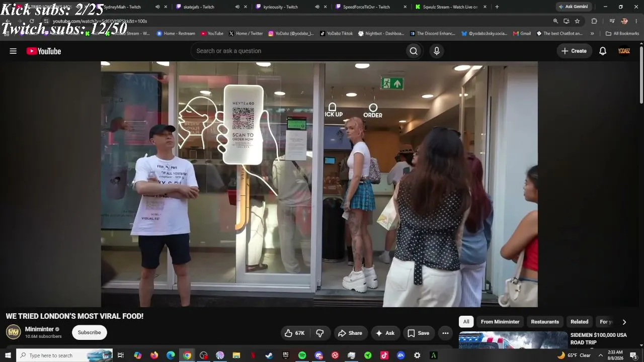644x362 pixels.
Task: Focus the YouTube search box
Action: click(x=298, y=51)
